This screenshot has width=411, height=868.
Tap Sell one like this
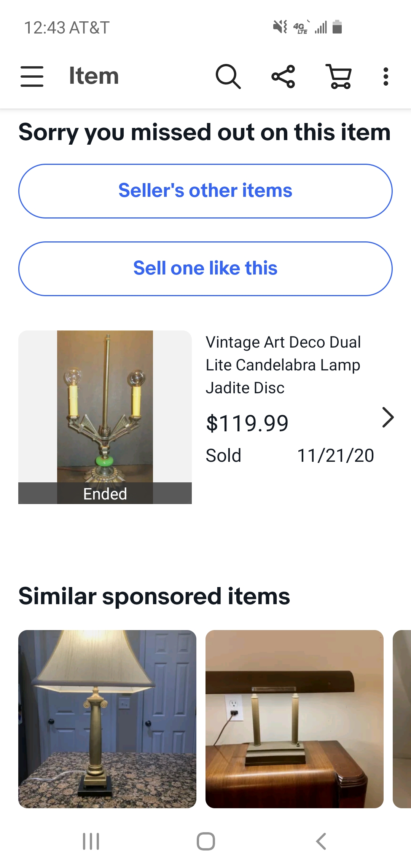pyautogui.click(x=205, y=268)
